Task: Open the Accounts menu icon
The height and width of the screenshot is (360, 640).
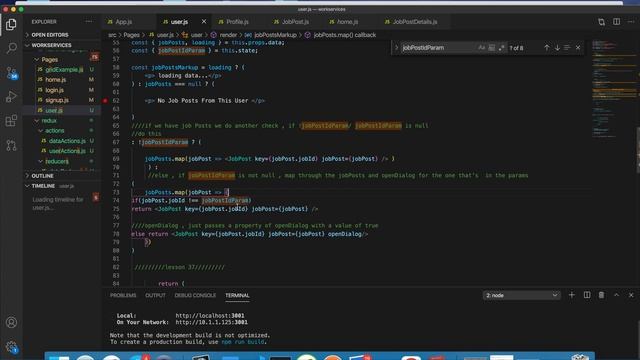Action: click(x=11, y=322)
